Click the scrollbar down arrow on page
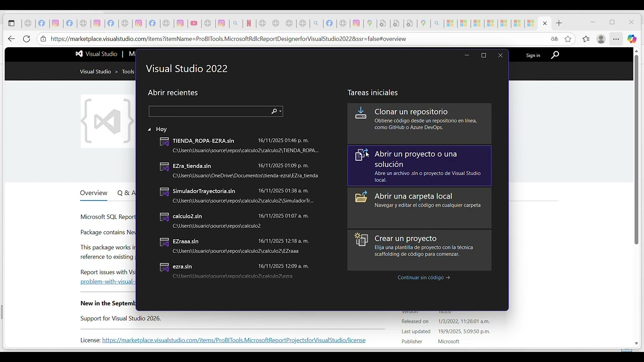 coord(636,344)
